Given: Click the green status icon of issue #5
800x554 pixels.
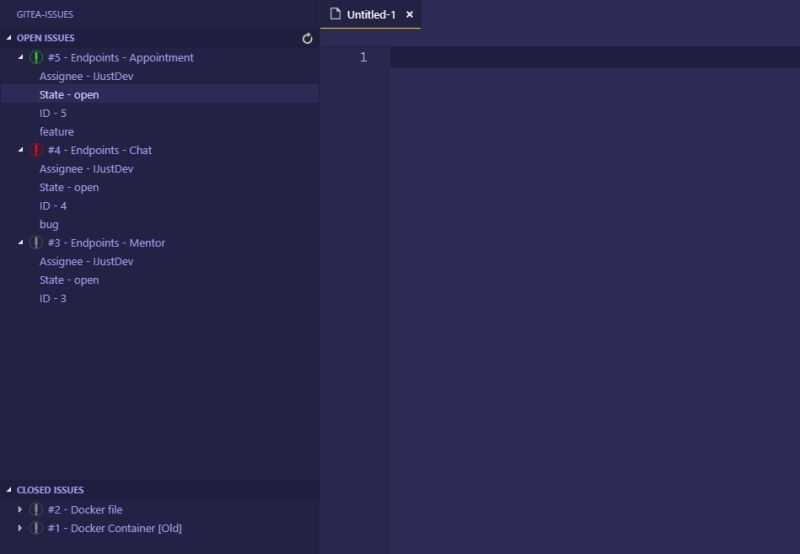Looking at the screenshot, I should pyautogui.click(x=36, y=58).
